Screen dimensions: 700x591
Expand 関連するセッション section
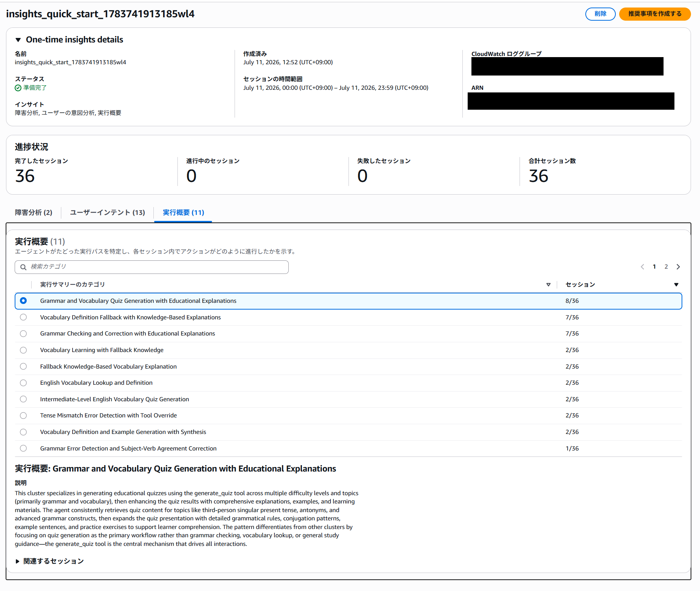pyautogui.click(x=49, y=561)
